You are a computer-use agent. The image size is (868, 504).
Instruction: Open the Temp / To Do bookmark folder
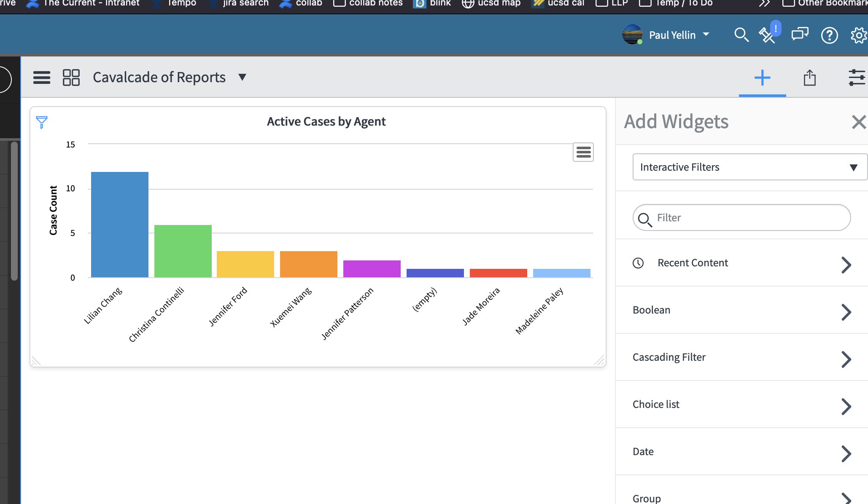[676, 3]
